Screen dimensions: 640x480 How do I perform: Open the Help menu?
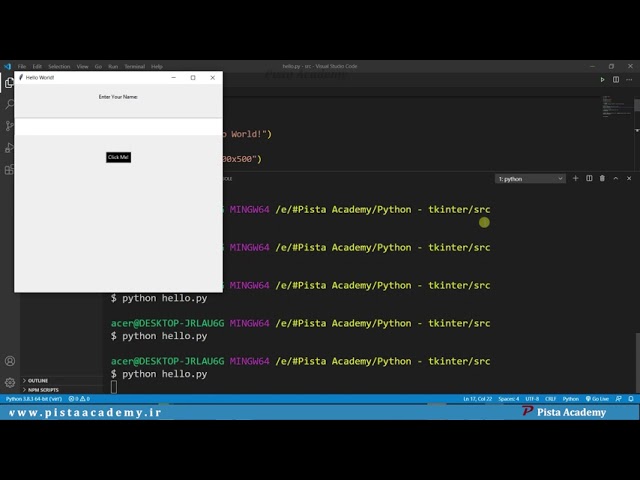click(x=157, y=66)
